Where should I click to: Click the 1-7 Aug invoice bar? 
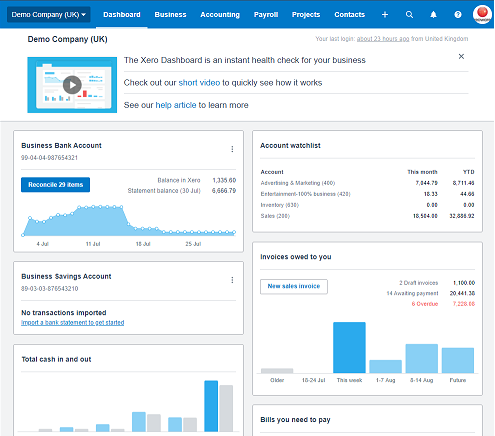(386, 366)
